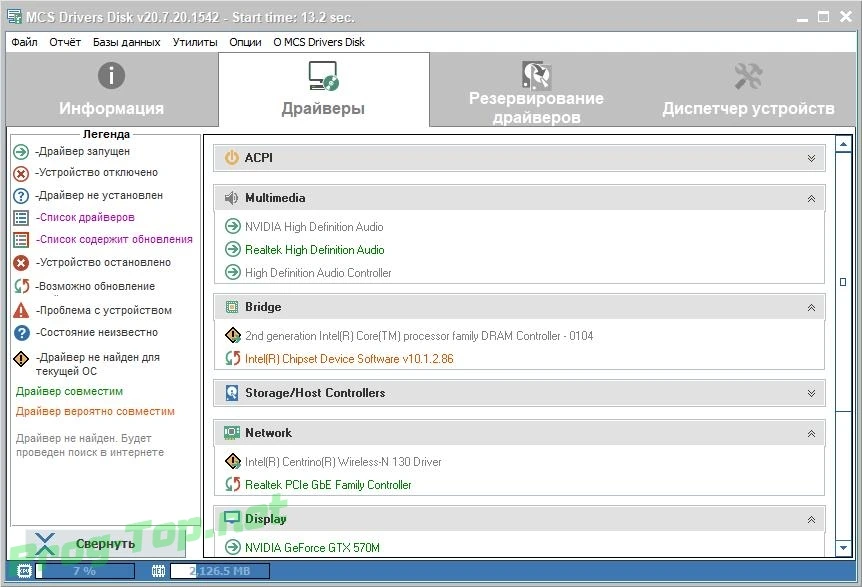The height and width of the screenshot is (587, 862).
Task: Collapse the Bridge section chevron
Action: coord(811,308)
